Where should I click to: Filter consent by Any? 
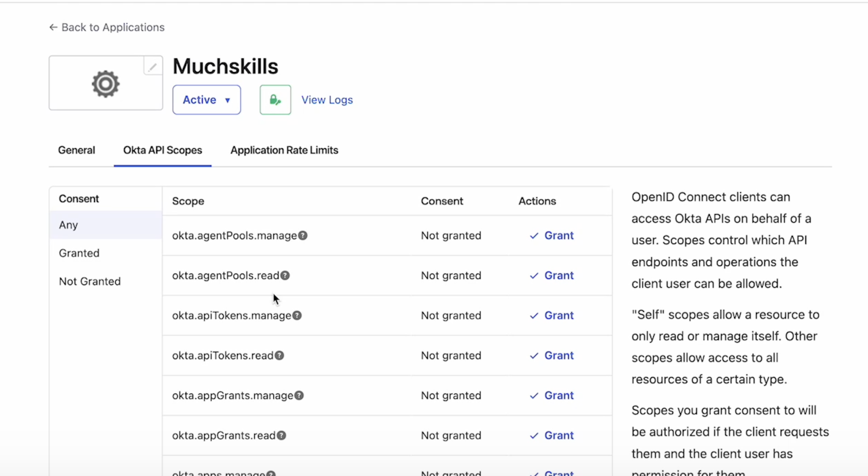click(x=106, y=225)
